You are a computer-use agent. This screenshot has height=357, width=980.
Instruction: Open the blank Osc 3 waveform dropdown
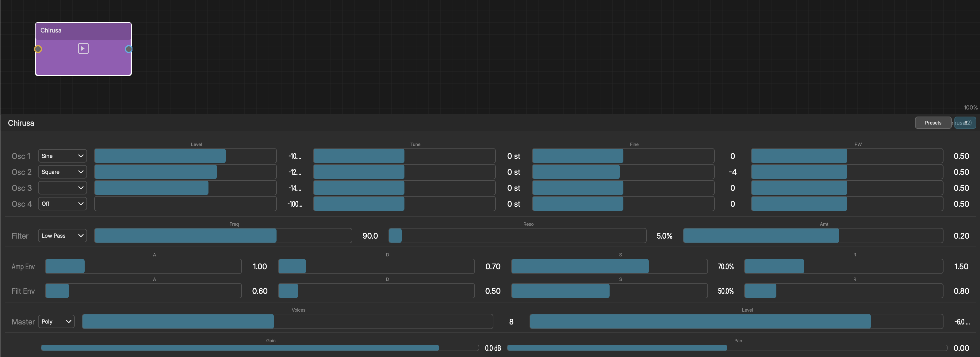[62, 188]
